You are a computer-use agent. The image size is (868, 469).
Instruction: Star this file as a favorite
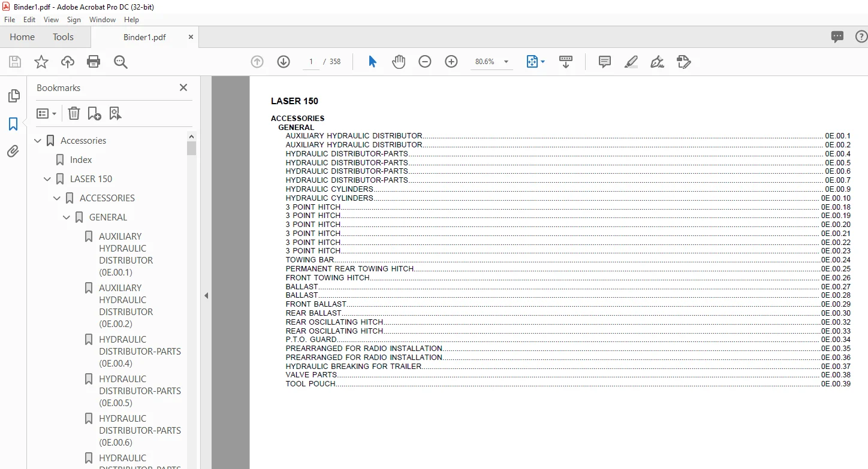(x=41, y=62)
